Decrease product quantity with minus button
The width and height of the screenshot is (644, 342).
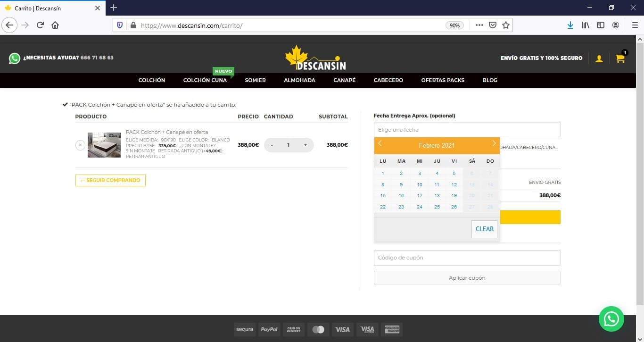(272, 145)
